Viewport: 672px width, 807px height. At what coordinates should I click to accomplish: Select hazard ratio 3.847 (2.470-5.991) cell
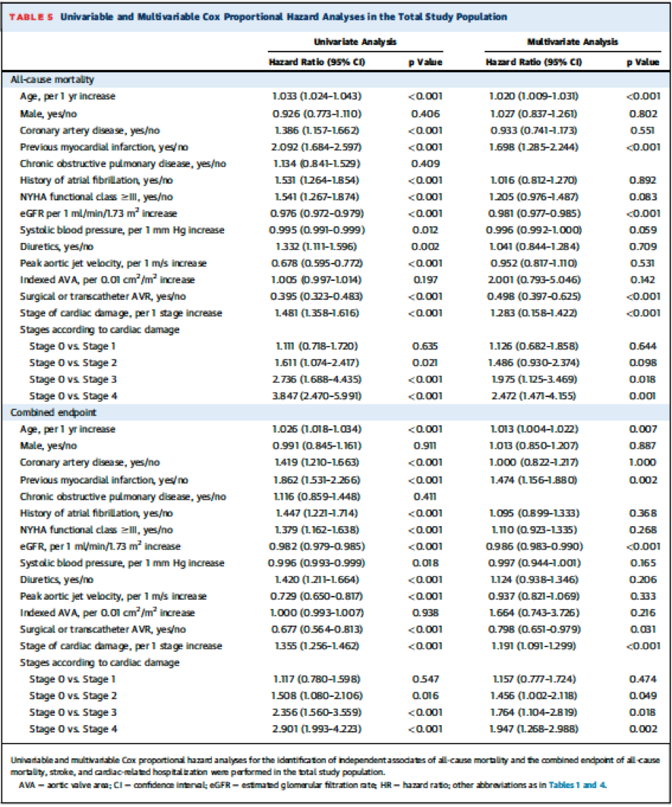point(316,396)
